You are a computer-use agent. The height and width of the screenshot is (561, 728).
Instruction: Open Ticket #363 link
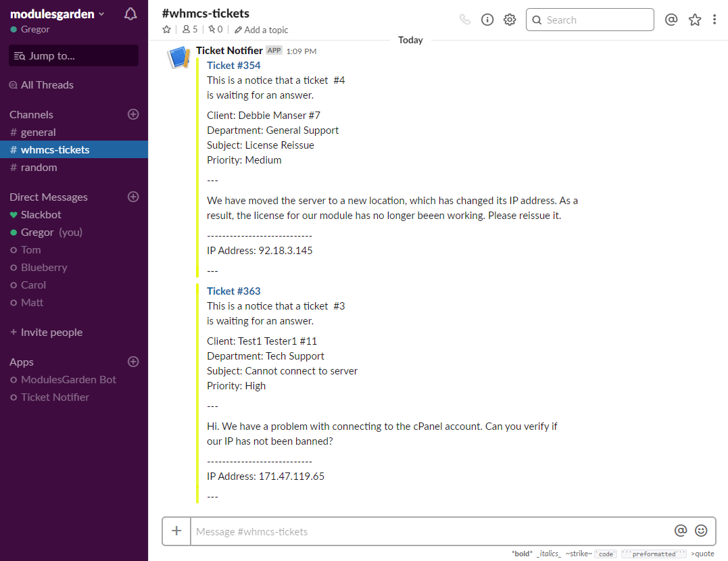click(233, 291)
